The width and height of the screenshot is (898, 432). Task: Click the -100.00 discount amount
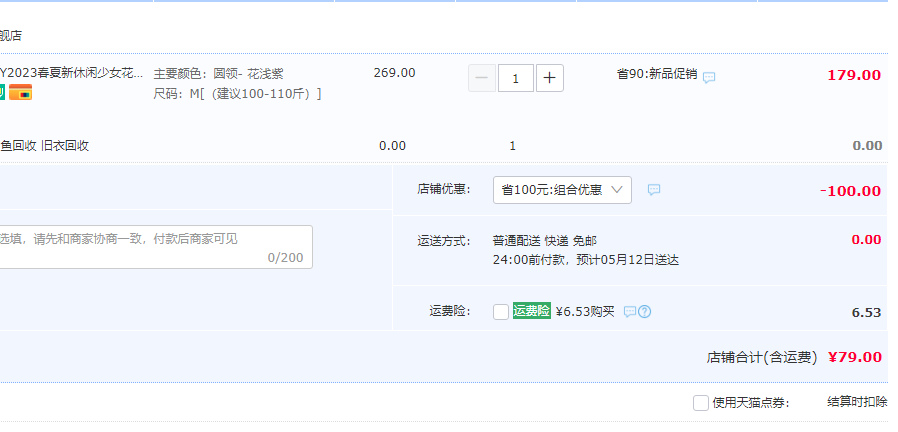(x=850, y=191)
